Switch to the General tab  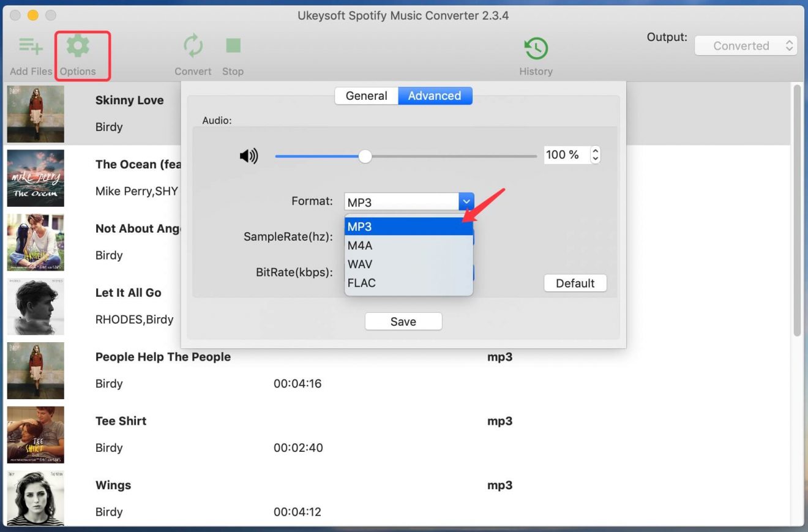point(366,96)
